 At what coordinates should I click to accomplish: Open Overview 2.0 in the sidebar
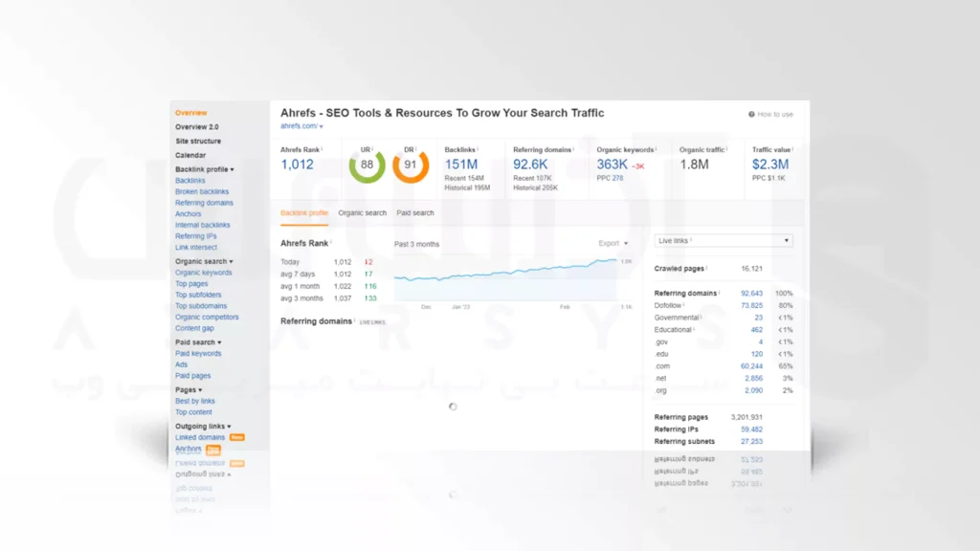[x=197, y=127]
